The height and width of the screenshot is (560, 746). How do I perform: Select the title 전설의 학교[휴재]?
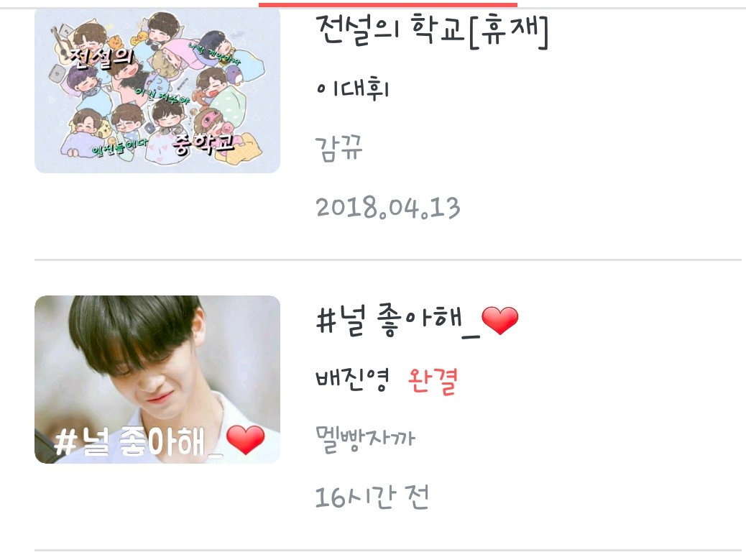(x=432, y=31)
